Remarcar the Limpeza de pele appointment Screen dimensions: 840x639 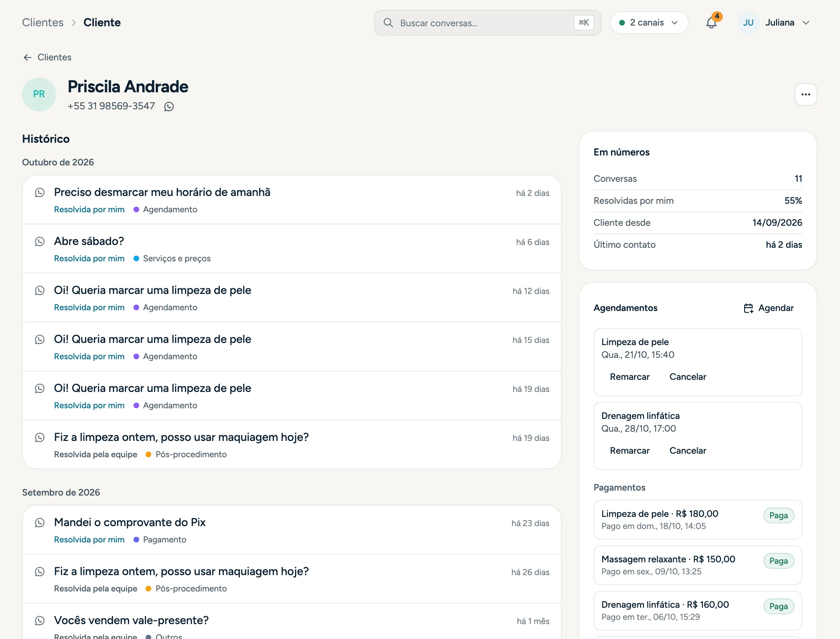click(629, 377)
